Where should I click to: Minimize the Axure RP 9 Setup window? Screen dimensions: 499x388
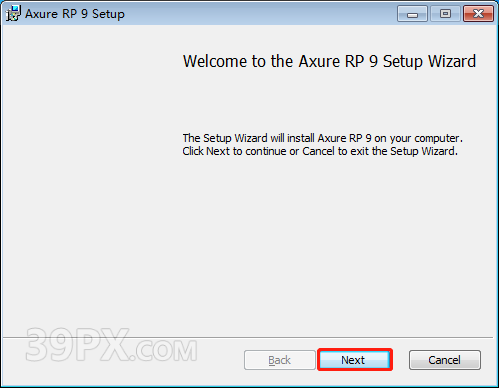pos(412,14)
